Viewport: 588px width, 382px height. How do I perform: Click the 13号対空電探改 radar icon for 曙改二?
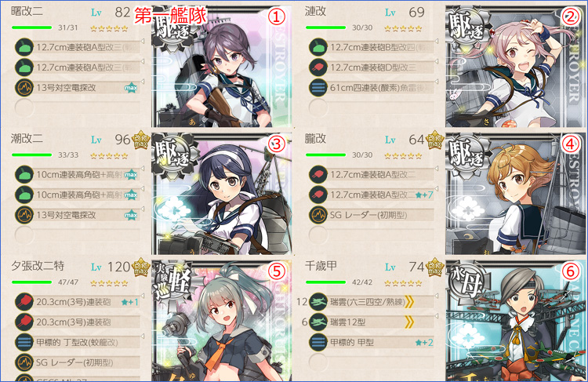24,88
